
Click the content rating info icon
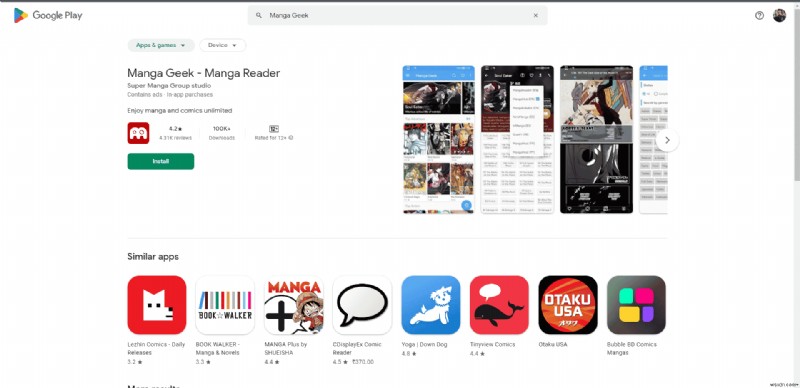pos(291,138)
